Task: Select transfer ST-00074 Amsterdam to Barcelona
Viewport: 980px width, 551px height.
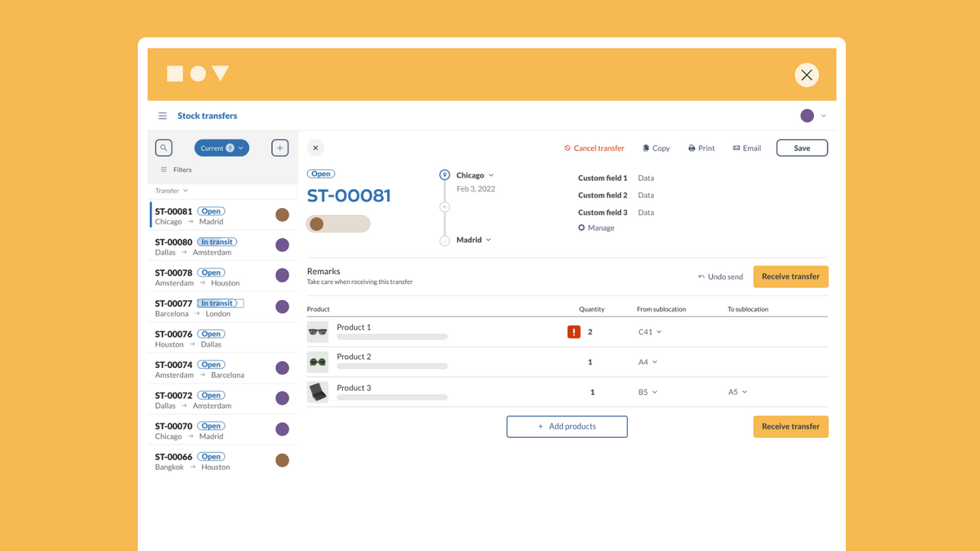Action: coord(222,368)
